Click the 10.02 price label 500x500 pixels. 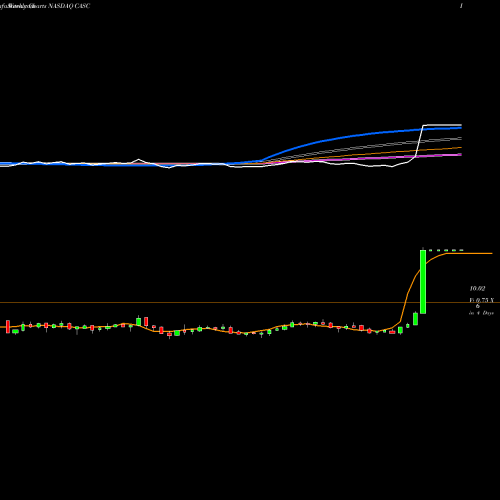477,289
